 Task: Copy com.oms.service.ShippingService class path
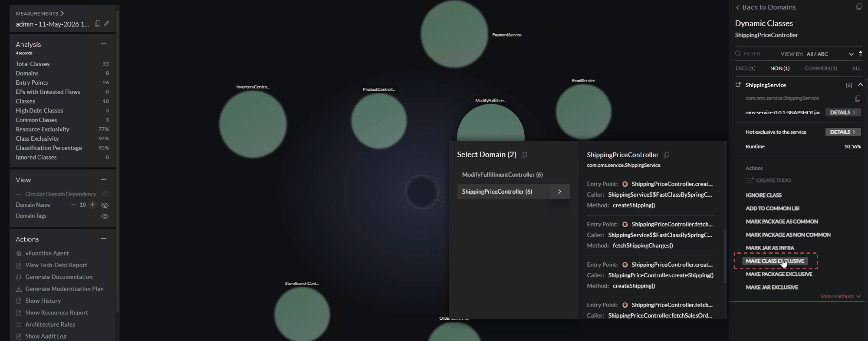click(858, 99)
